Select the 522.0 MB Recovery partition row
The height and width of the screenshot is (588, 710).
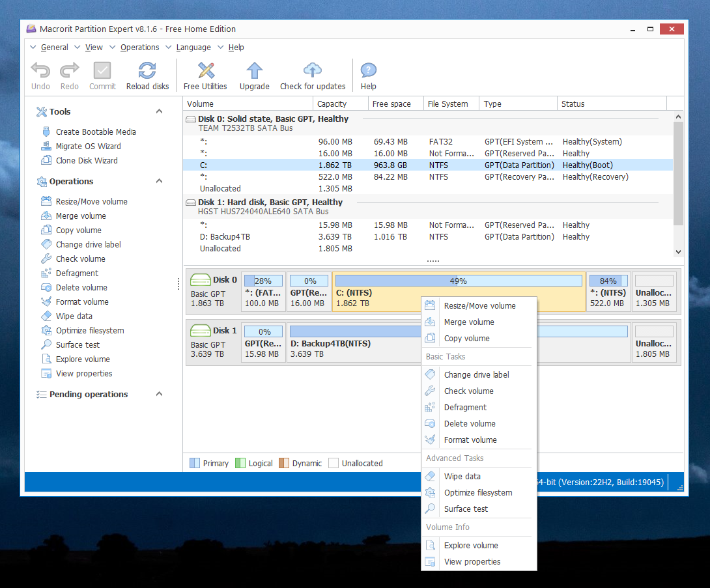[428, 177]
